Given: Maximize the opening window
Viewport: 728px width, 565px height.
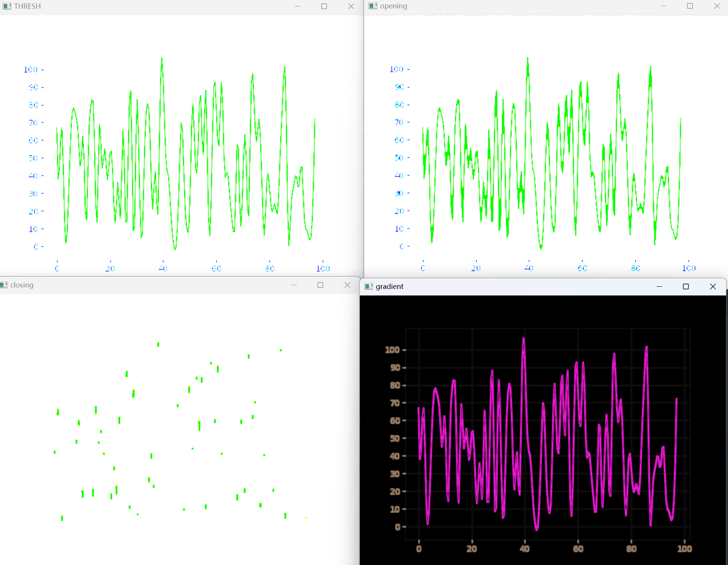Looking at the screenshot, I should pyautogui.click(x=690, y=6).
